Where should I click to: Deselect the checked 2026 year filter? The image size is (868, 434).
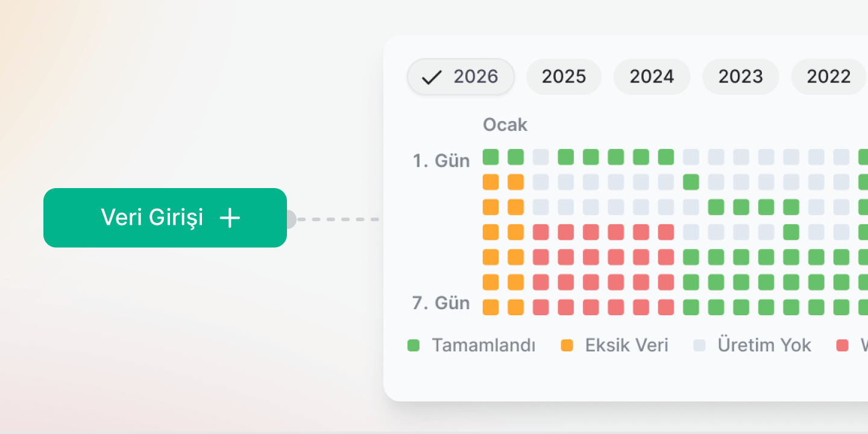coord(461,77)
